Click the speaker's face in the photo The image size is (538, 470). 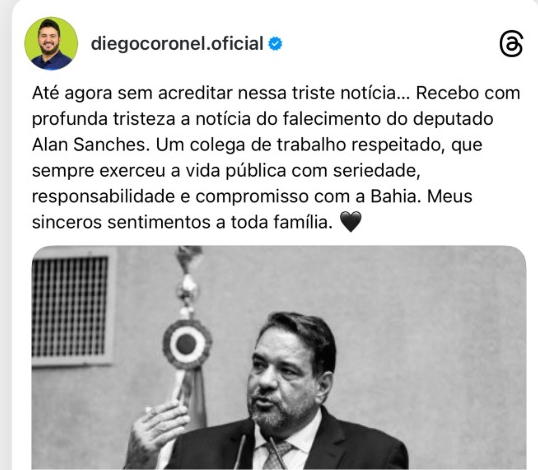pyautogui.click(x=281, y=379)
